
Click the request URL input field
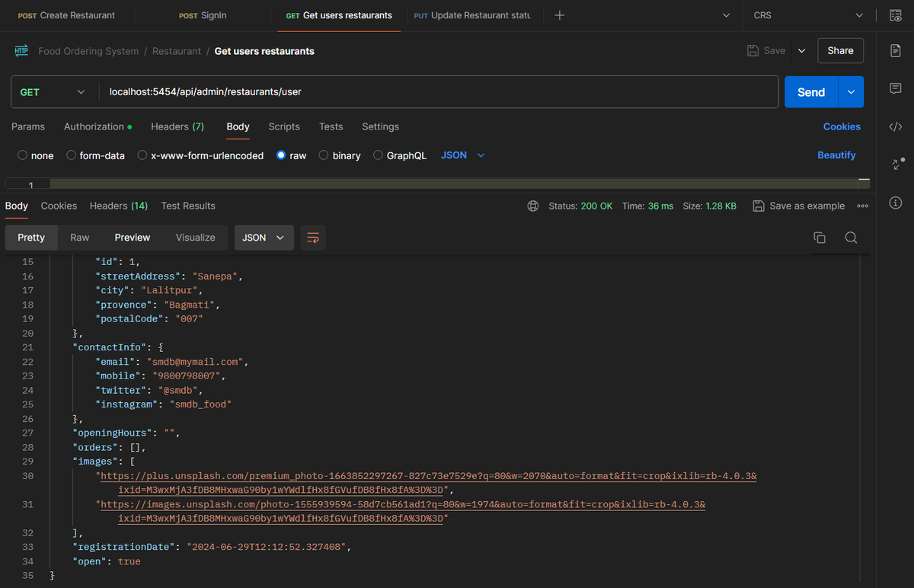click(x=439, y=92)
